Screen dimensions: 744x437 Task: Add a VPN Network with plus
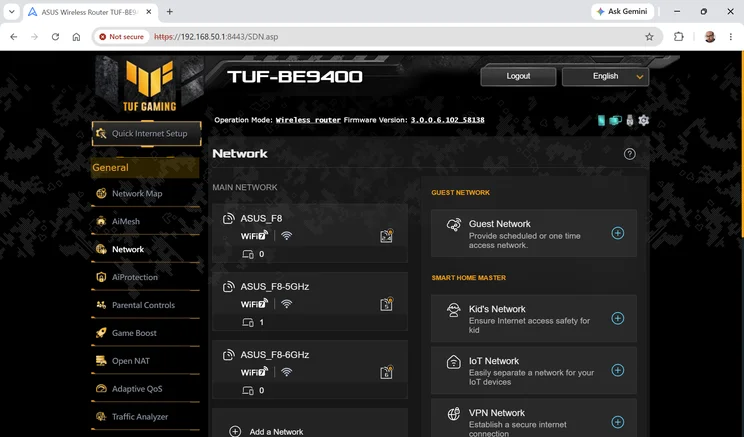pyautogui.click(x=617, y=422)
